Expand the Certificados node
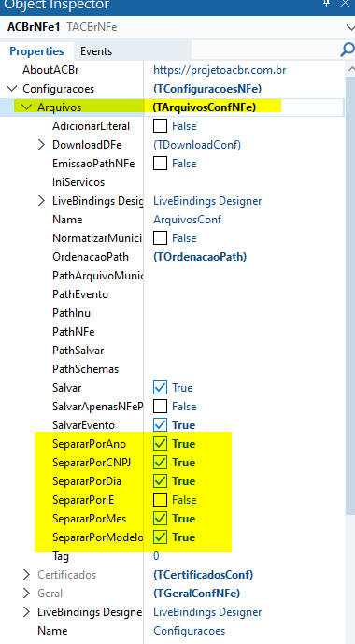The image size is (355, 644). tap(27, 575)
